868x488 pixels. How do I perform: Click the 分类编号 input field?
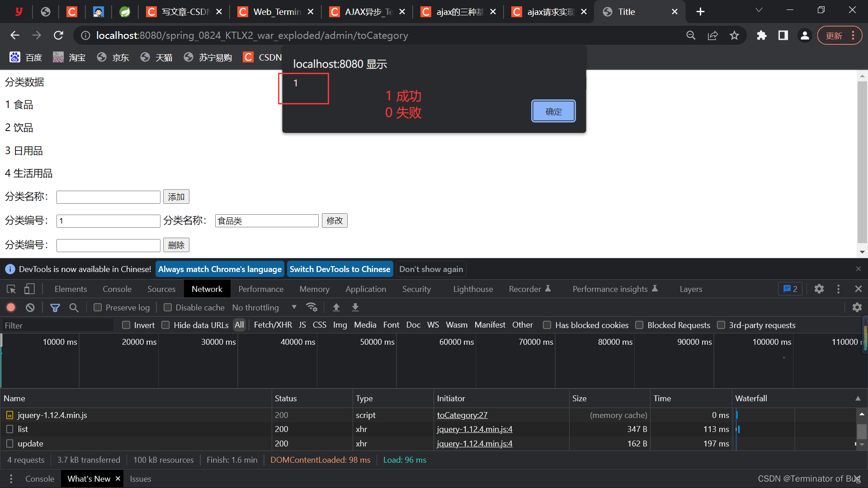108,221
